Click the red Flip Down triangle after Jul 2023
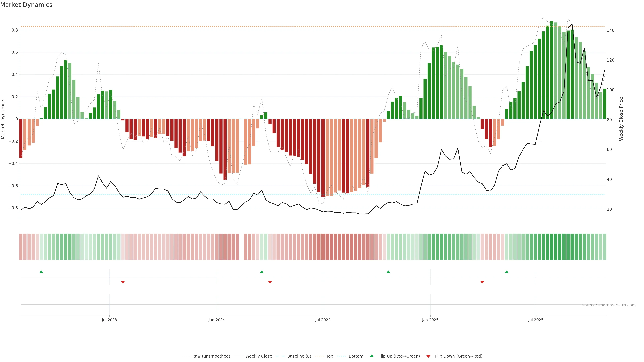The width and height of the screenshot is (644, 362). [x=123, y=282]
